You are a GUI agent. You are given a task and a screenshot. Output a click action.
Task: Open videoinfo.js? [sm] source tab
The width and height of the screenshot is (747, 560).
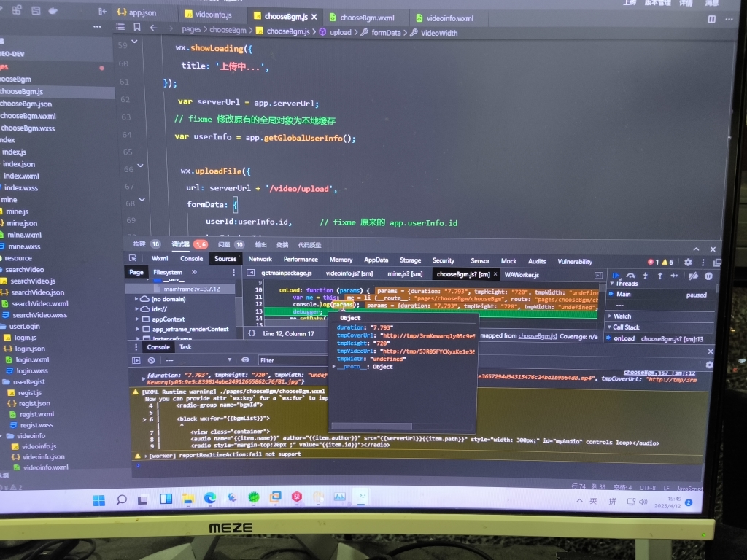click(x=349, y=273)
